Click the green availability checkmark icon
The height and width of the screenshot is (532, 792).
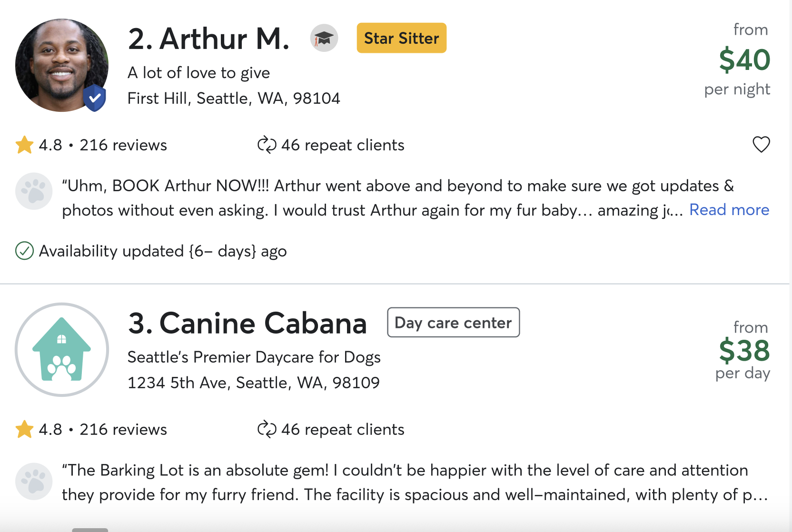pyautogui.click(x=24, y=251)
